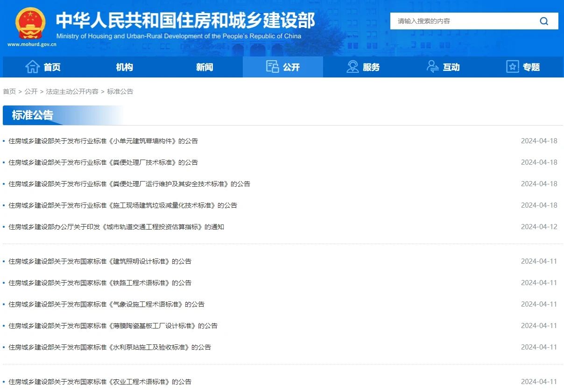Open the 《粪便处理厂技术标准》 announcement
Image resolution: width=564 pixels, height=392 pixels.
point(103,162)
